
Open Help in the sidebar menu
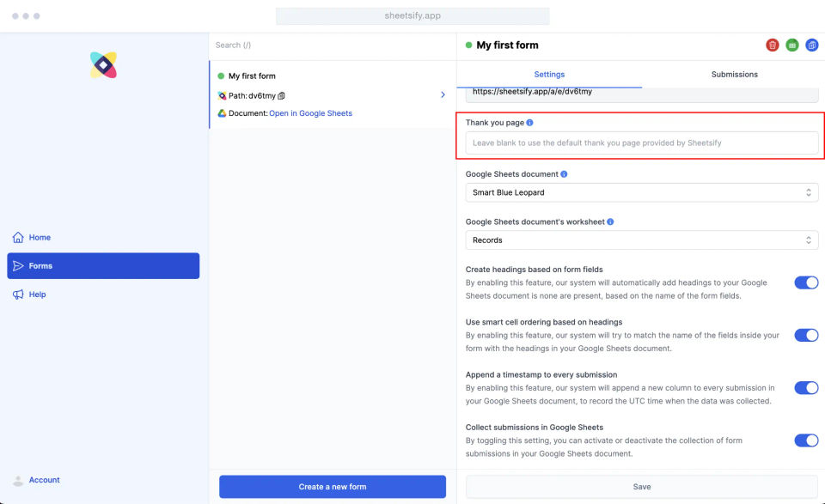[37, 295]
